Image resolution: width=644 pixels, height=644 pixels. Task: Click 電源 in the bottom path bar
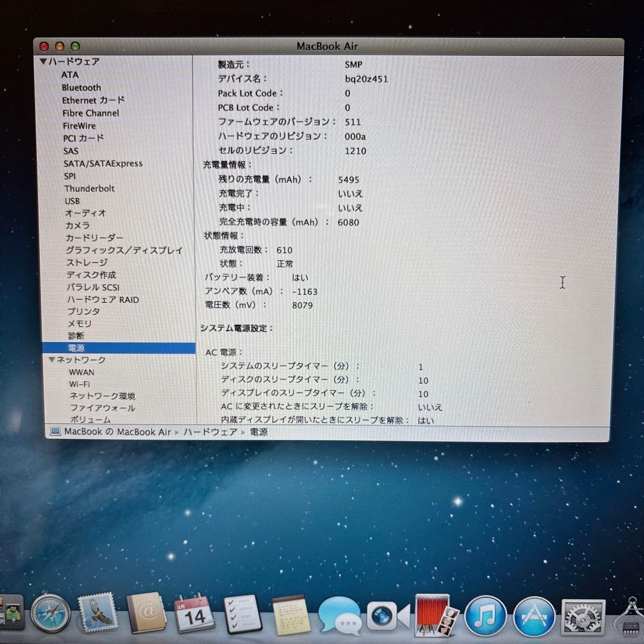259,432
